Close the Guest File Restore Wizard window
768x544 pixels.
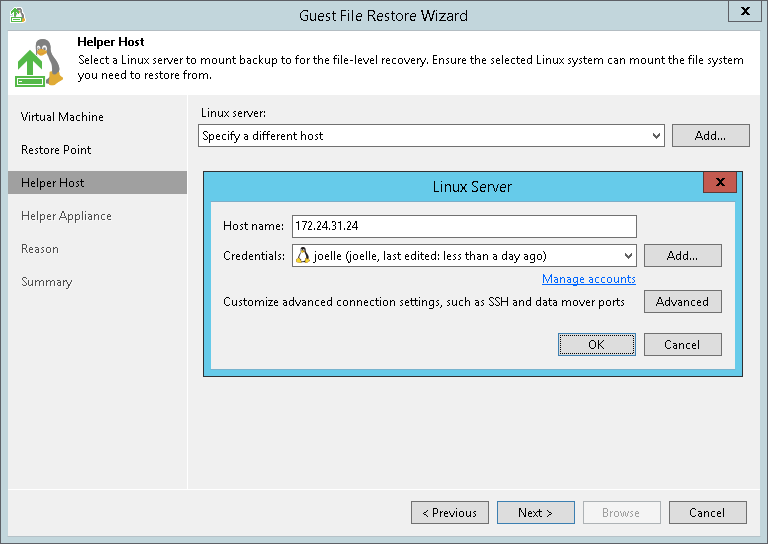coord(744,11)
